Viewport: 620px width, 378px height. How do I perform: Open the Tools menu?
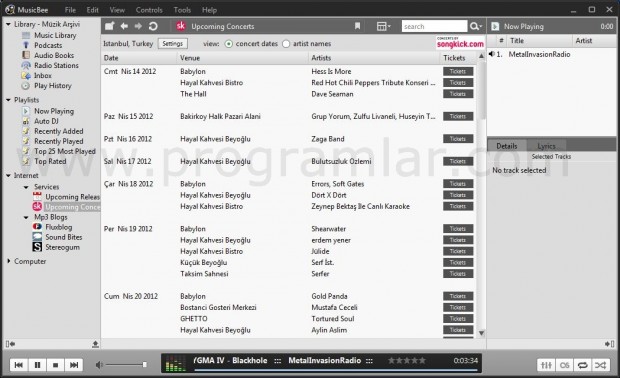coord(182,10)
